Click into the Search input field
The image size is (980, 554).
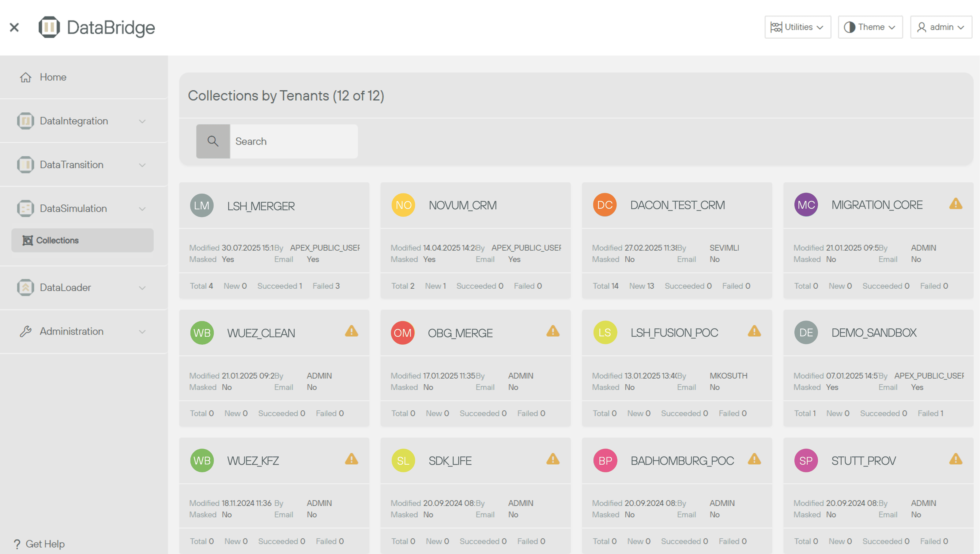pyautogui.click(x=293, y=141)
